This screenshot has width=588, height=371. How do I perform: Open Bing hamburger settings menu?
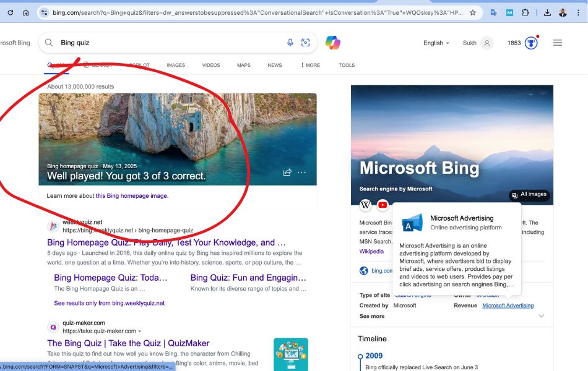558,43
